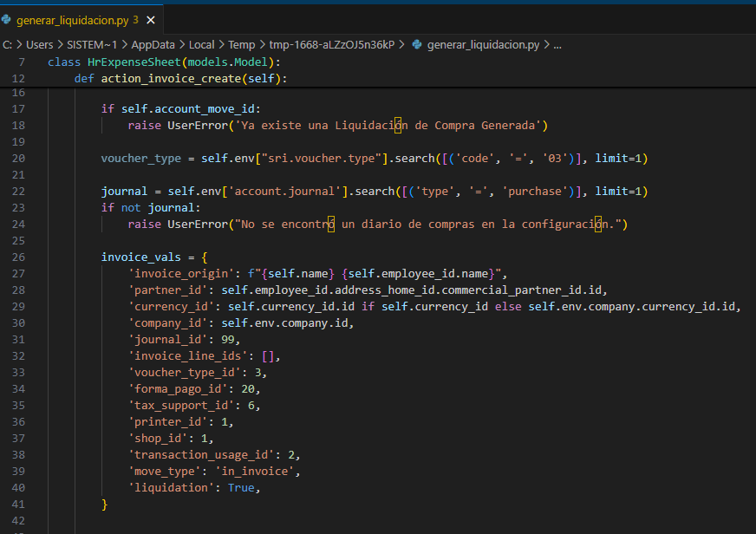Place cursor on 'journal_id': 99 line
Viewport: 756px width, 534px height.
(x=182, y=340)
